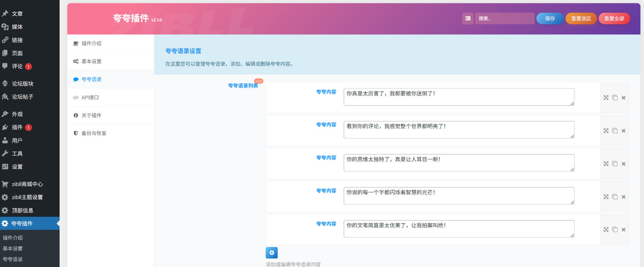Delete the praise entry '你的思维太独特了'
Viewport: 644px width, 267px height.
tap(624, 164)
